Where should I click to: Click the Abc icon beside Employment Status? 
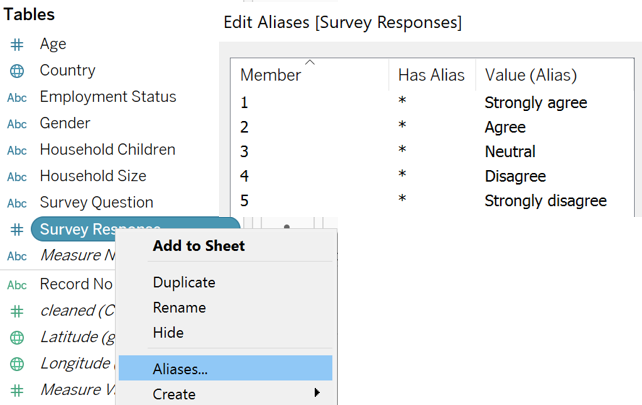coord(17,97)
